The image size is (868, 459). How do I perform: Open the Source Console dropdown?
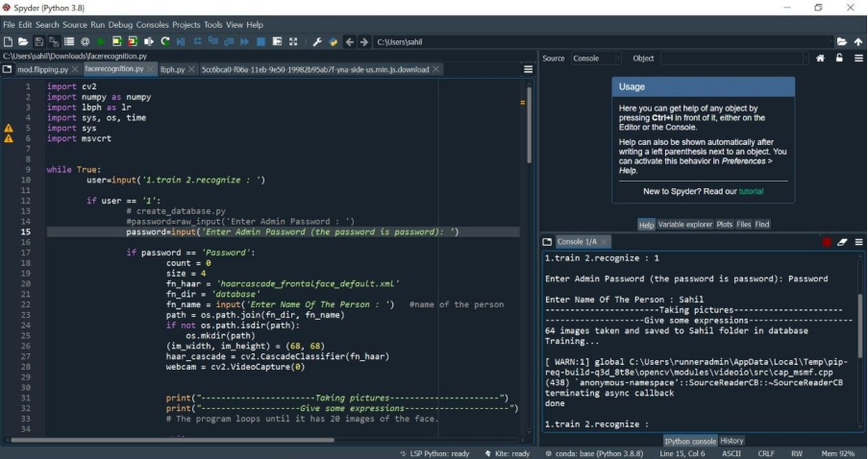[596, 58]
